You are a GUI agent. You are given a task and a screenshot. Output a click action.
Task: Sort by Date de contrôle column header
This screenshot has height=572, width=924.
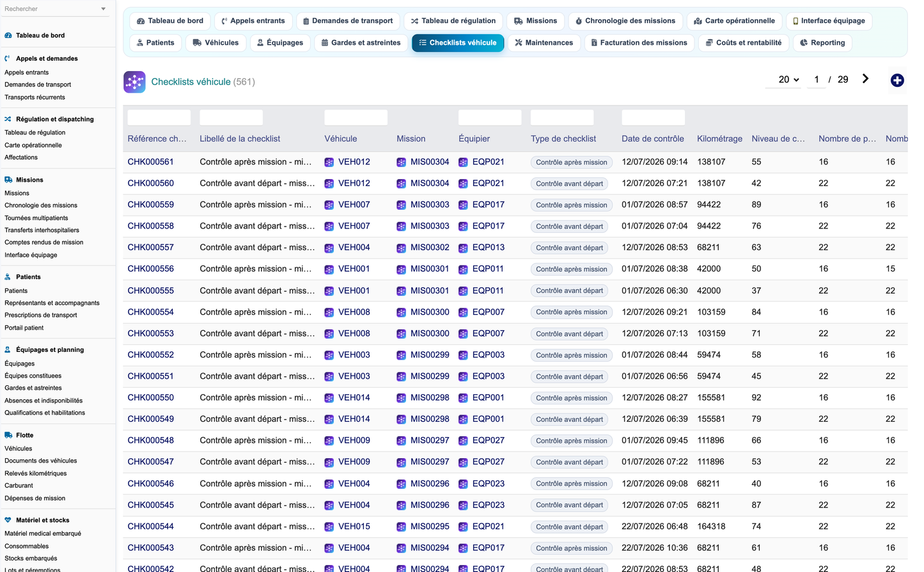pos(653,139)
